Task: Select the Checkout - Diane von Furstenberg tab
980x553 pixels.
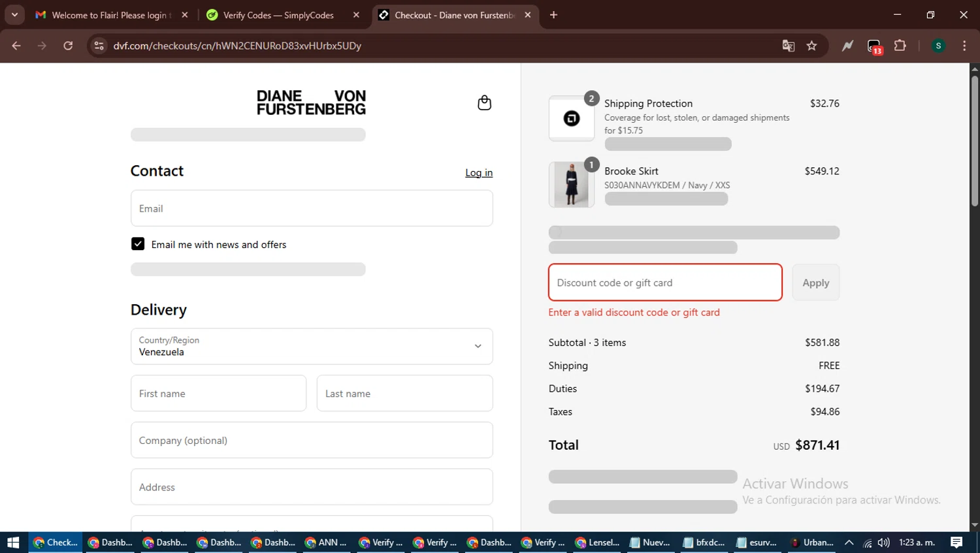Action: click(455, 15)
